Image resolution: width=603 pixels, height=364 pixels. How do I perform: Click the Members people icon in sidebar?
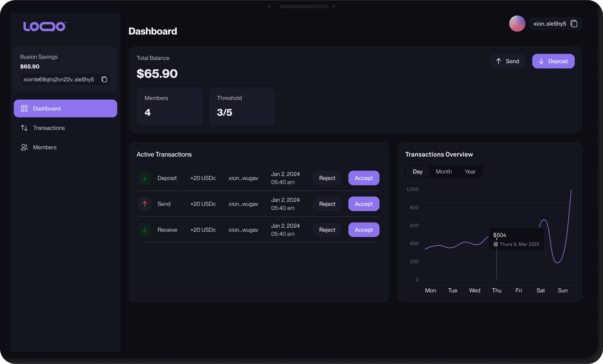24,147
